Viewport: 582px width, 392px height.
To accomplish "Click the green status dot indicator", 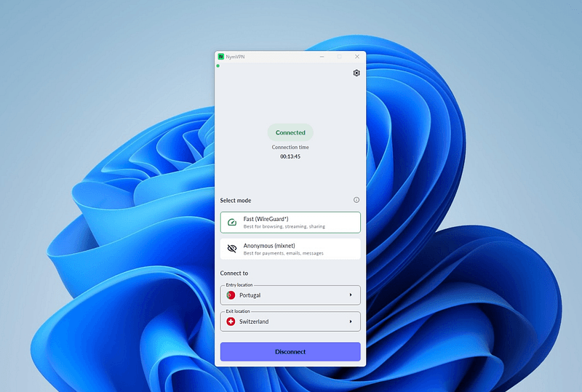I will tap(218, 66).
